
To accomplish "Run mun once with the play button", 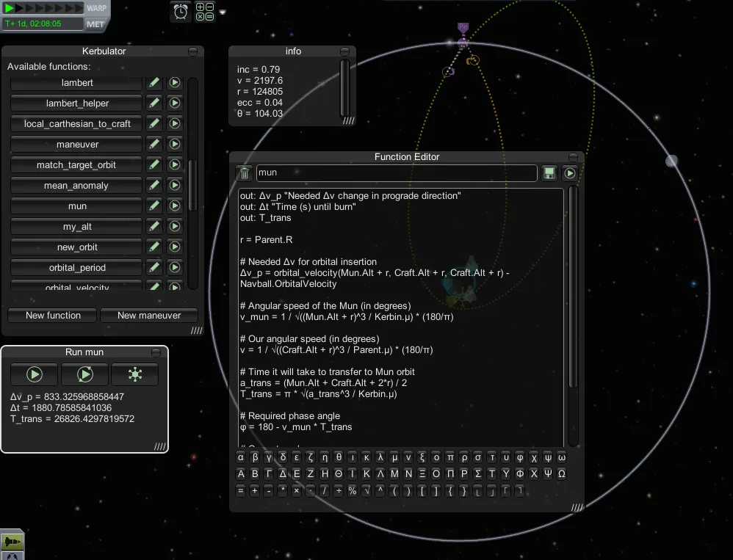I will pyautogui.click(x=34, y=374).
